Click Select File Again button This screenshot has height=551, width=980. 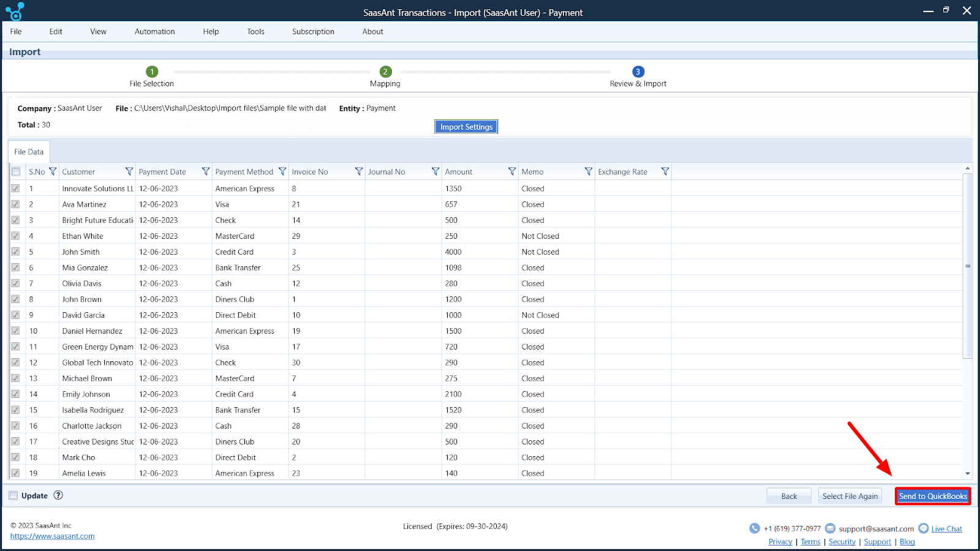[x=850, y=496]
